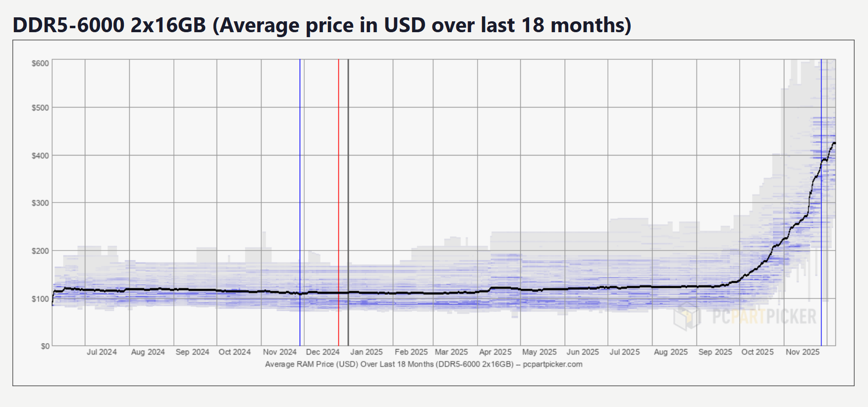Click the Jul 2024 x-axis label

pyautogui.click(x=102, y=352)
